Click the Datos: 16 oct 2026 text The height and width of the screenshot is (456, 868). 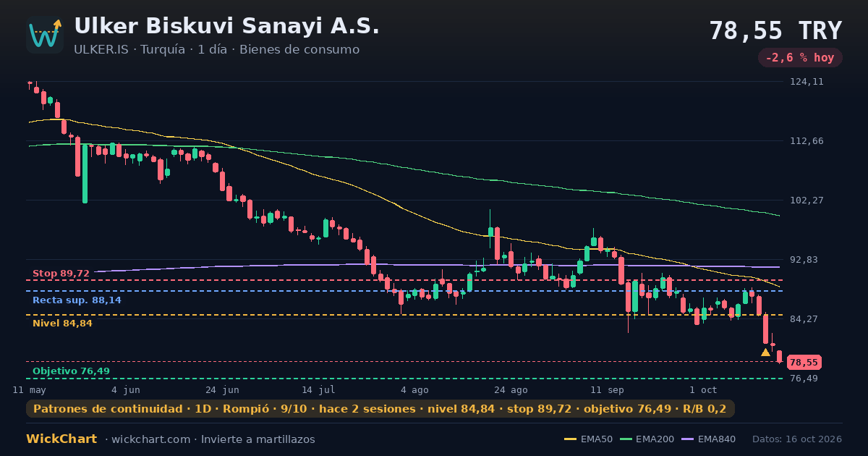[797, 439]
